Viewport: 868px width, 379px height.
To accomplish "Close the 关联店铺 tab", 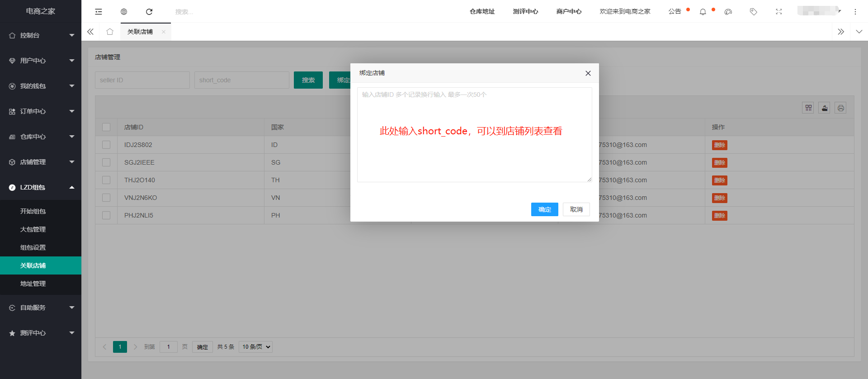I will (x=164, y=32).
